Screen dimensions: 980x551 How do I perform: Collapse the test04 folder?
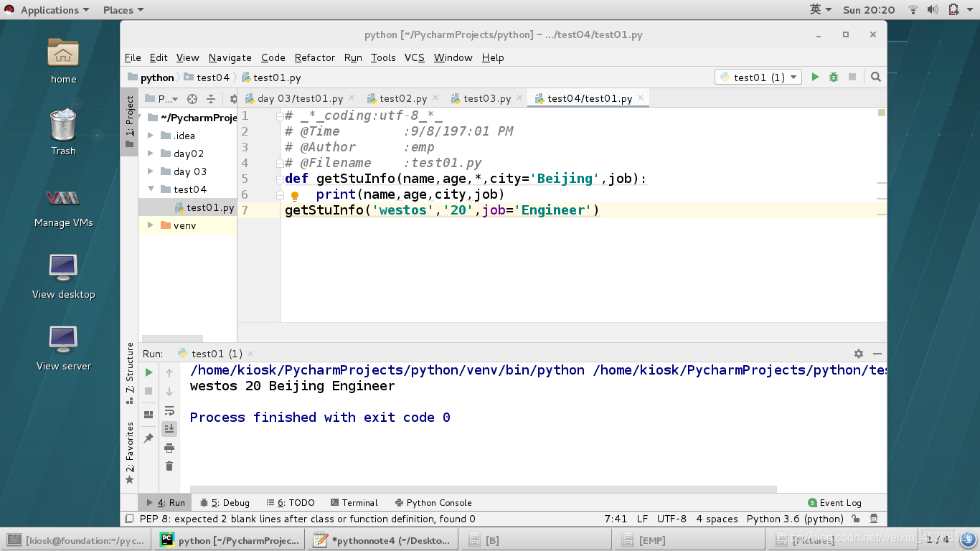pyautogui.click(x=151, y=189)
